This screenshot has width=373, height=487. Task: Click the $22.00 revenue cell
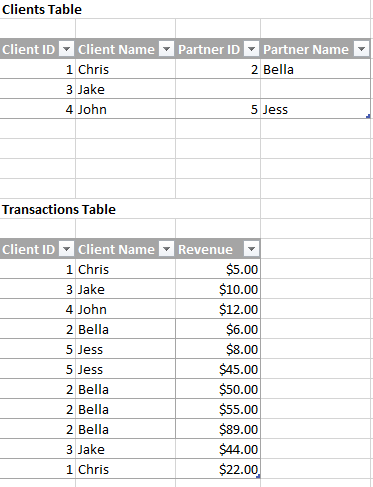coord(218,469)
